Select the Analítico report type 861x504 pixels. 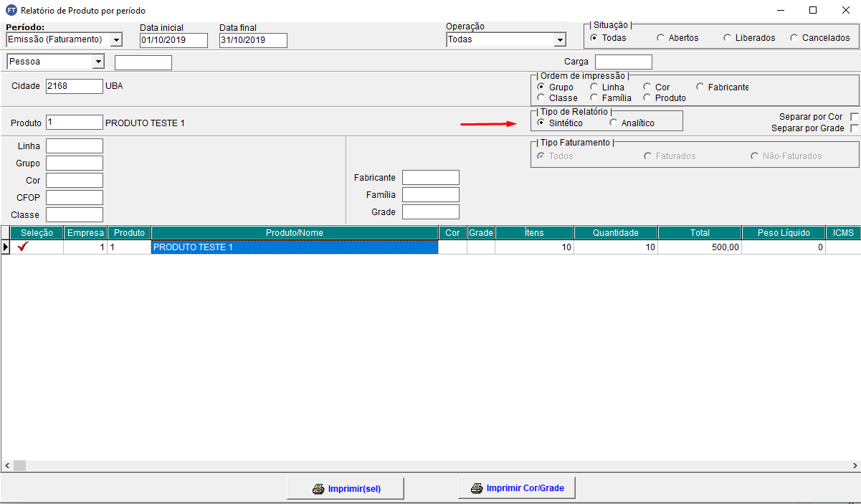tap(613, 123)
